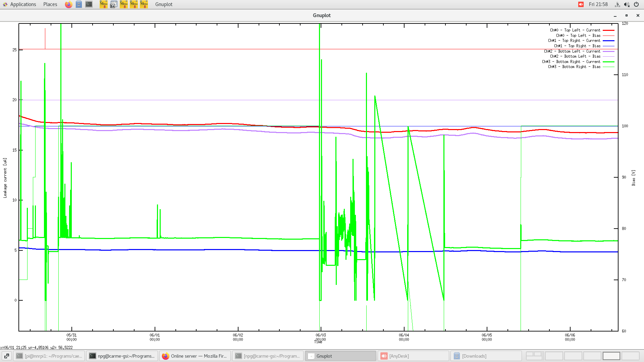Expand the keyboard input indicator in system tray

[617, 4]
